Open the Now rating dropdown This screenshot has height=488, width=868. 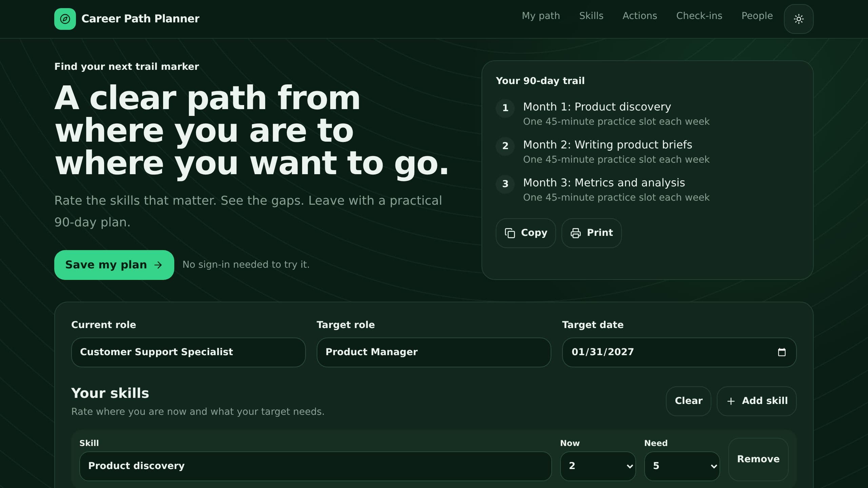pos(598,466)
